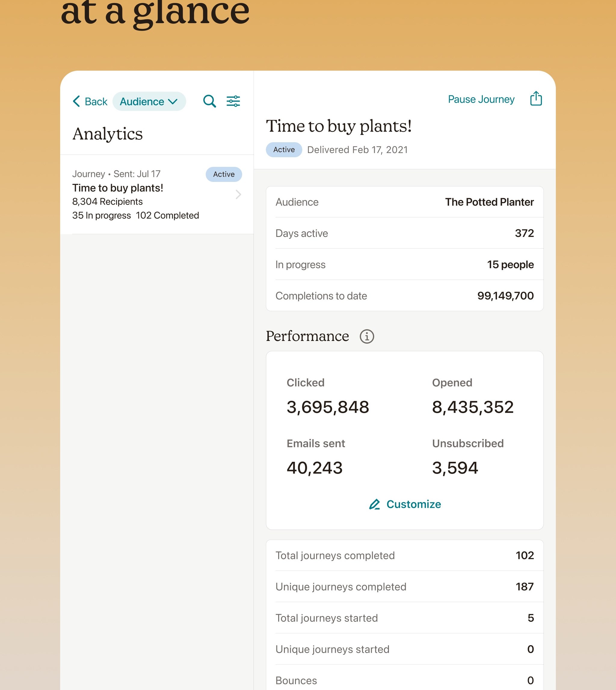Click the Clicked count 3,695,848
The width and height of the screenshot is (616, 690).
328,406
